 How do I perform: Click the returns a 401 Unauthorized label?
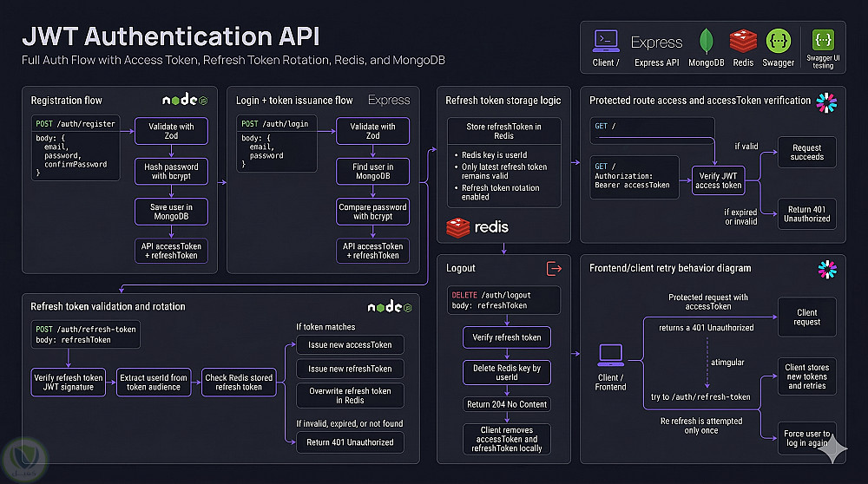click(x=706, y=328)
